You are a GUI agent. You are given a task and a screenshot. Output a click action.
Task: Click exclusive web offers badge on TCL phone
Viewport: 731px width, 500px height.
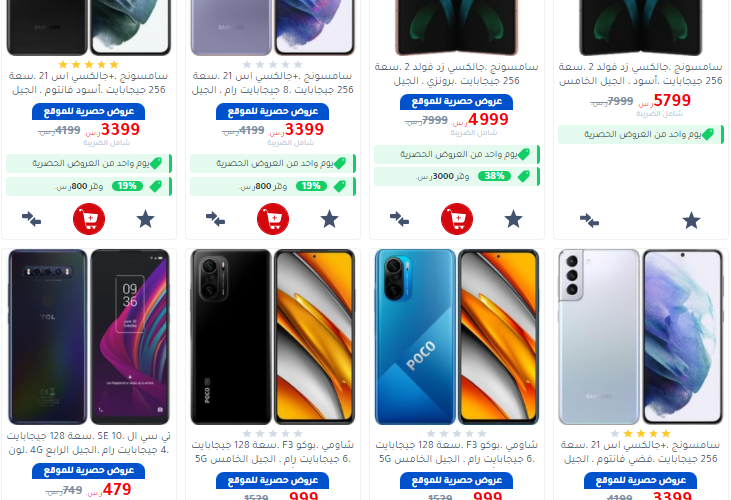pyautogui.click(x=89, y=471)
